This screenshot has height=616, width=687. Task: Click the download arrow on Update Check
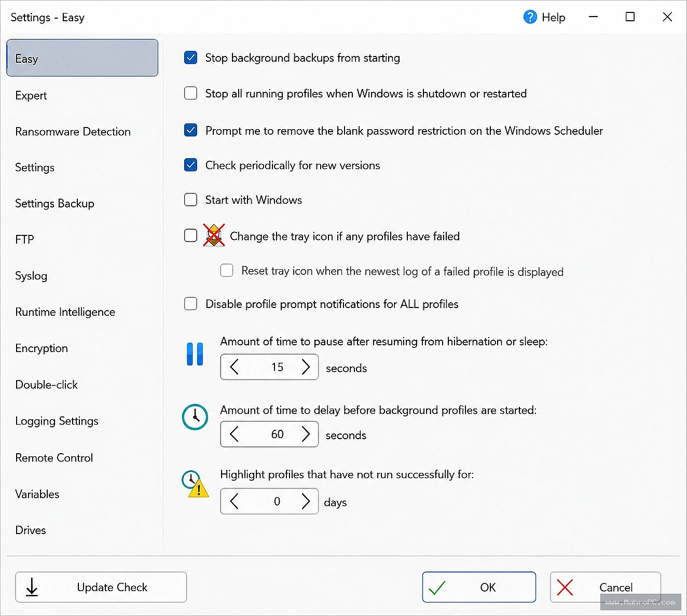click(x=32, y=587)
